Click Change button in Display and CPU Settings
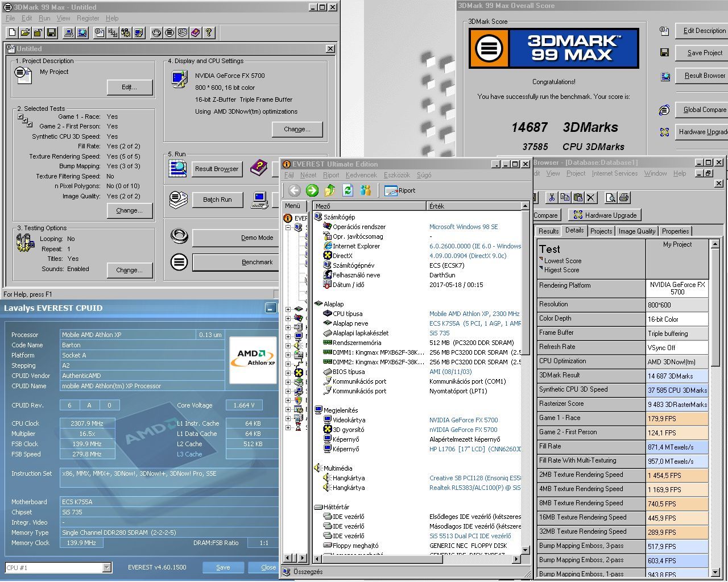 click(297, 129)
